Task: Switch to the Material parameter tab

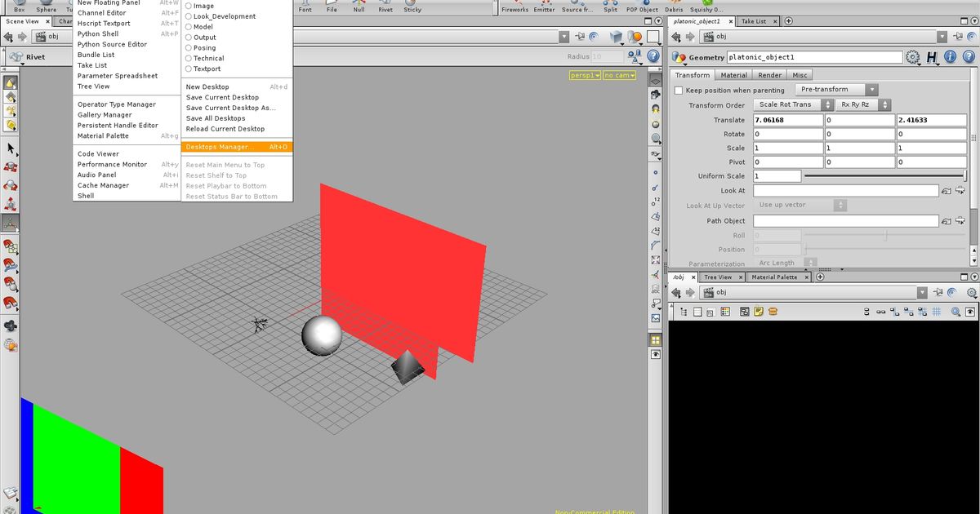Action: pyautogui.click(x=733, y=75)
